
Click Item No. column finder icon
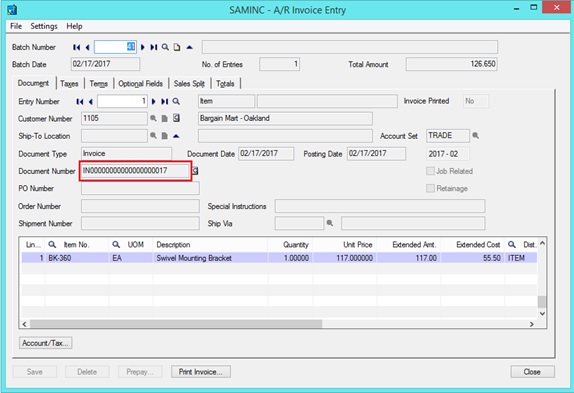(52, 244)
